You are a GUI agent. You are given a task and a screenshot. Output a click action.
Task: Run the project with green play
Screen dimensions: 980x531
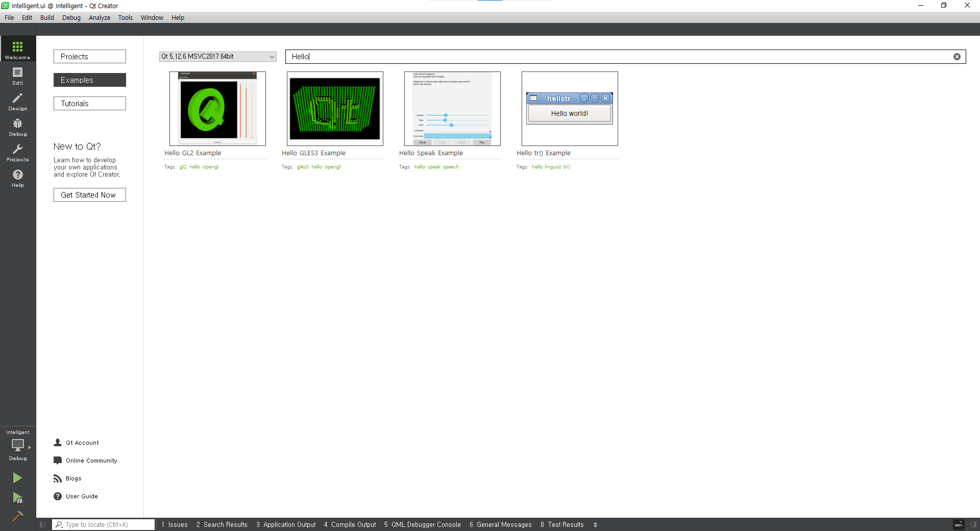click(17, 478)
